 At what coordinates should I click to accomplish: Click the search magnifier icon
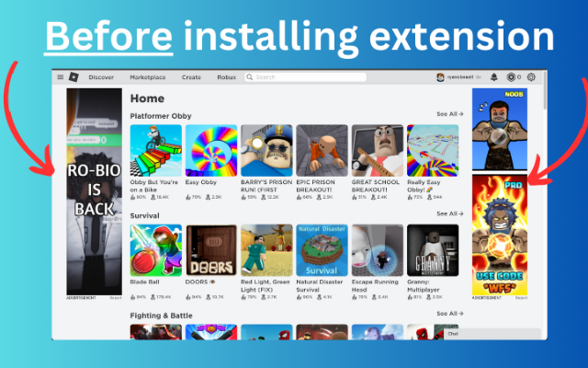[x=249, y=77]
